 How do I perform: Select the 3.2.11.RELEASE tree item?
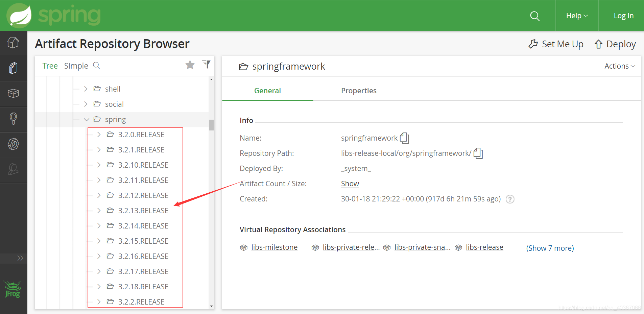(143, 180)
